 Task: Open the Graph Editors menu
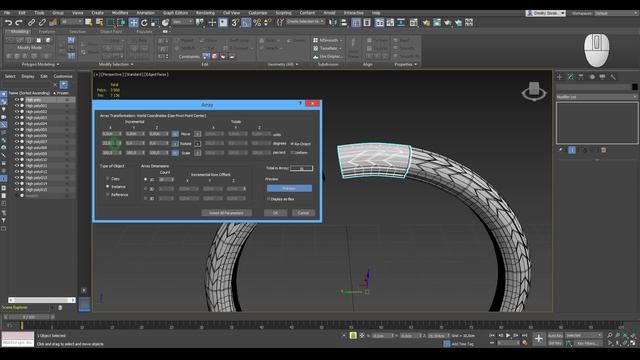[x=176, y=13]
